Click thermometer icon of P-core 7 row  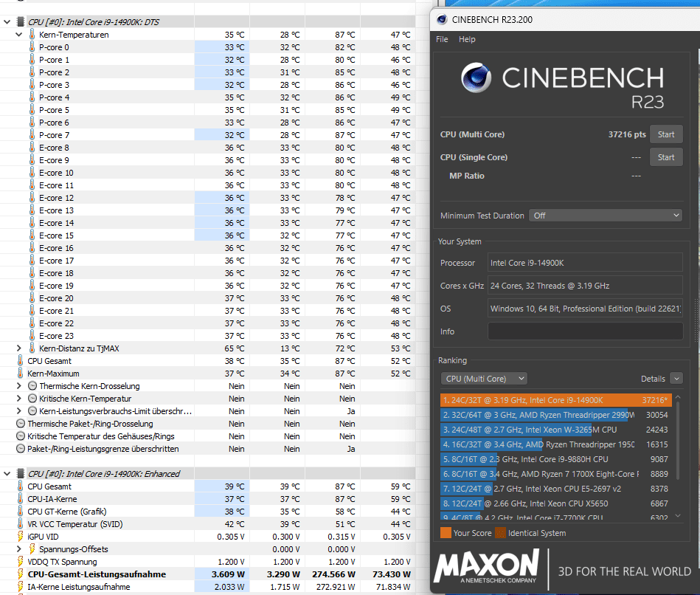tap(32, 135)
